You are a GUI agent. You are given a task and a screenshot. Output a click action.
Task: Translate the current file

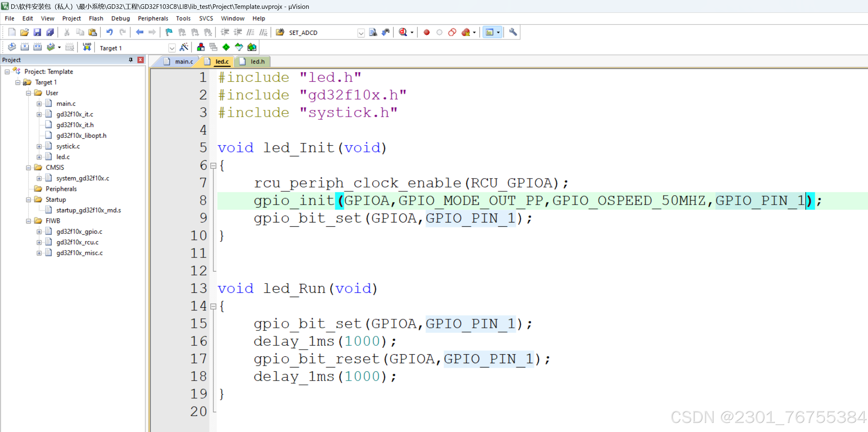(x=12, y=47)
